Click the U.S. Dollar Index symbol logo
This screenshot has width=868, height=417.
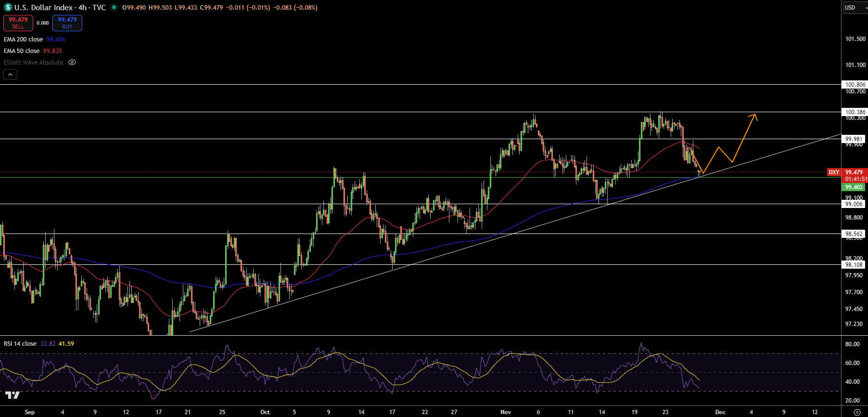click(x=8, y=7)
